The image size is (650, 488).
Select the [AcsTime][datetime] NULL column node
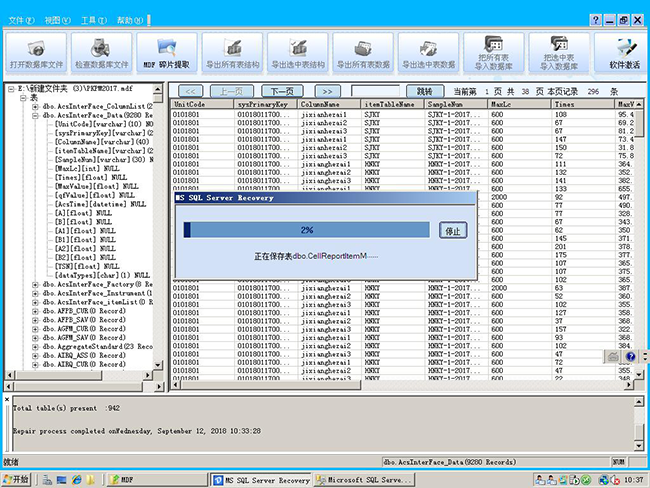[101, 204]
